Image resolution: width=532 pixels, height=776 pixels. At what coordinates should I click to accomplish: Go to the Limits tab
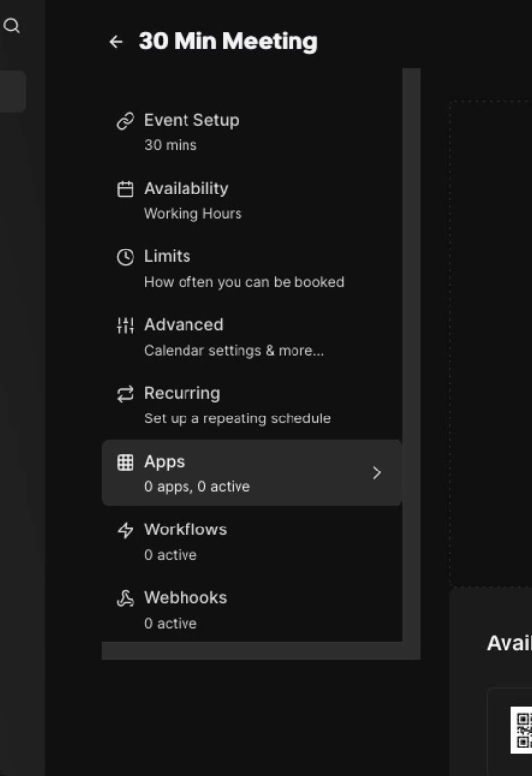[x=252, y=269]
